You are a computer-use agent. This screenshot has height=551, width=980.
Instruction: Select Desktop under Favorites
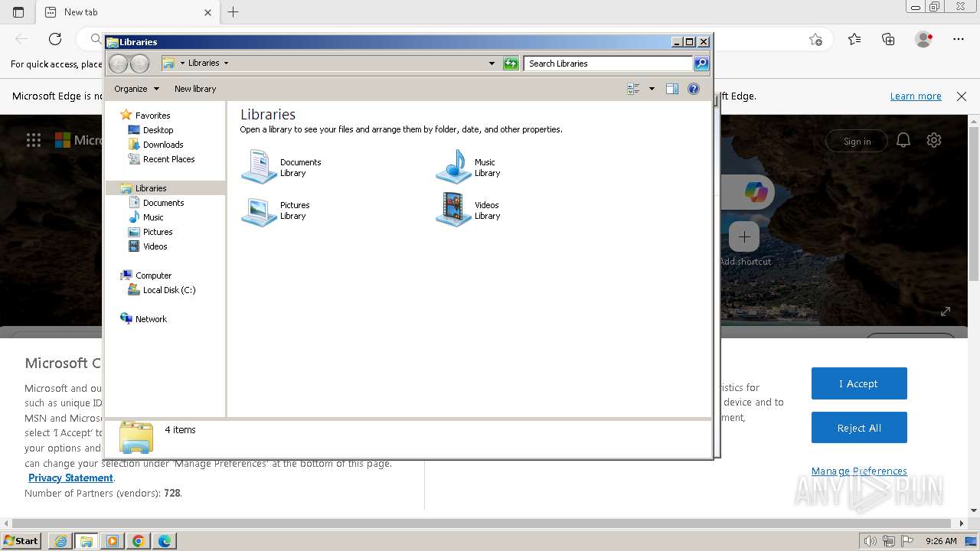(158, 130)
